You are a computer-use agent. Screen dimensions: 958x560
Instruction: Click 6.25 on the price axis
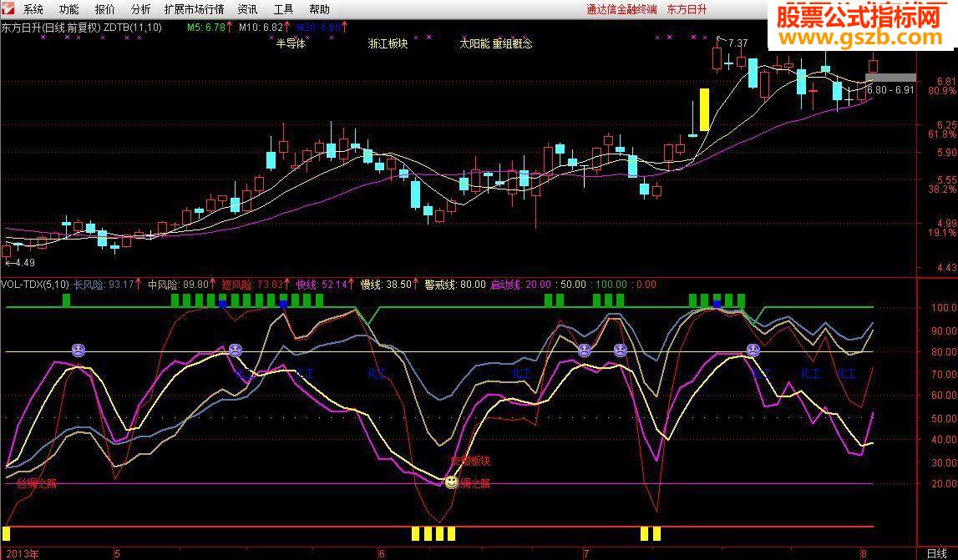coord(946,124)
